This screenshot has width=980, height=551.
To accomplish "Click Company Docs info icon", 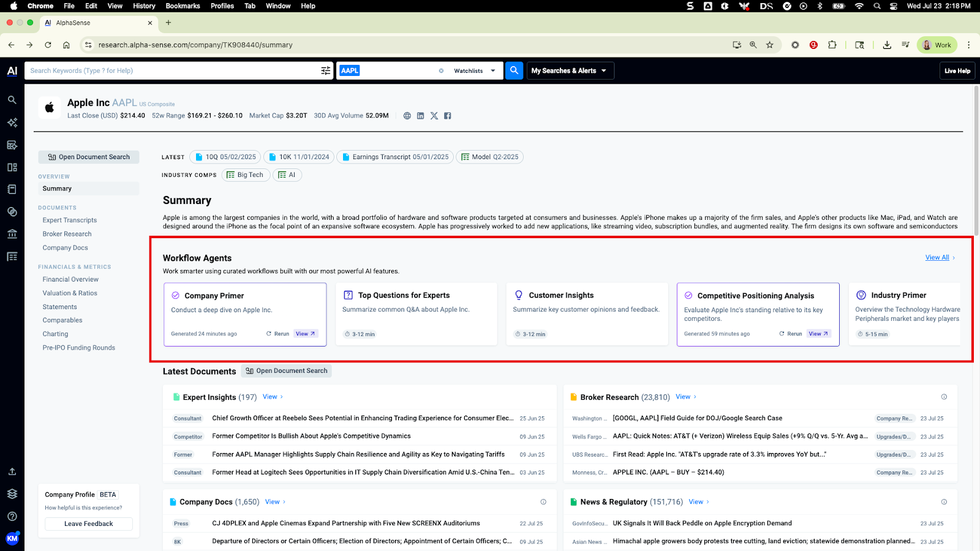I will pyautogui.click(x=543, y=502).
